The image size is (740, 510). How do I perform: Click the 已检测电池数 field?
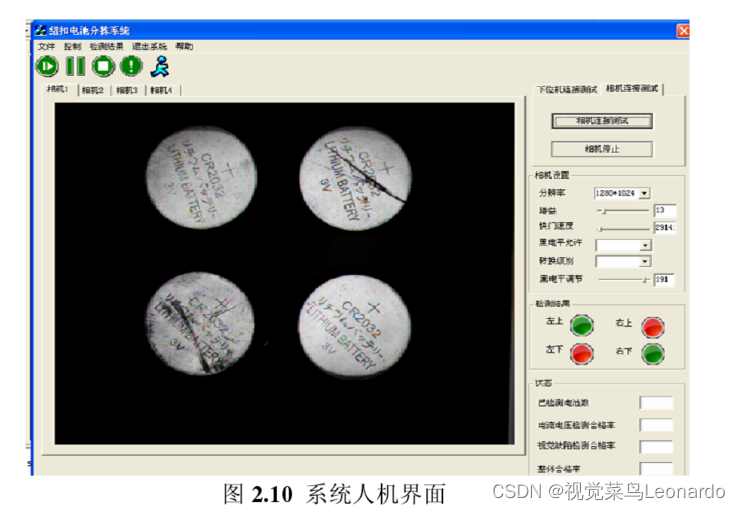[x=656, y=403]
